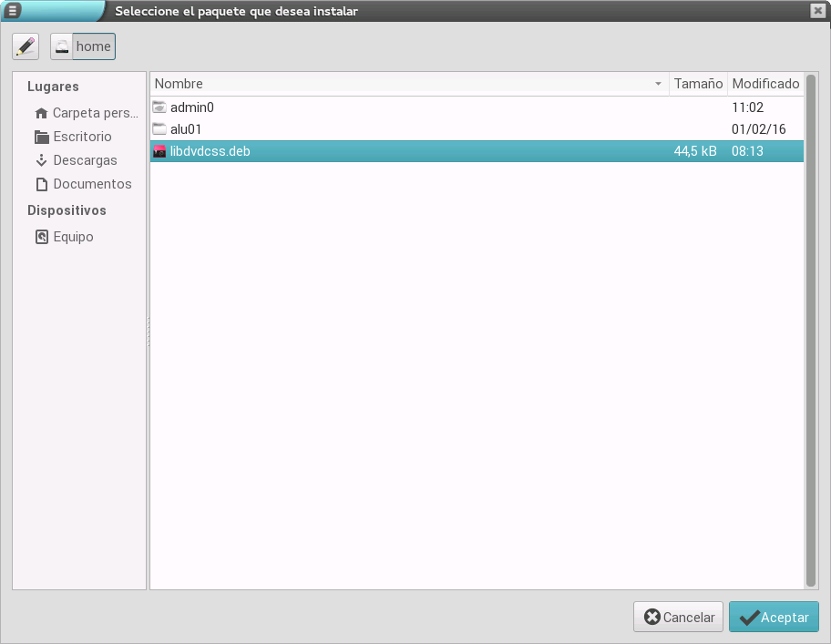Go to Escritorio in places sidebar
The height and width of the screenshot is (644, 831).
pyautogui.click(x=82, y=137)
